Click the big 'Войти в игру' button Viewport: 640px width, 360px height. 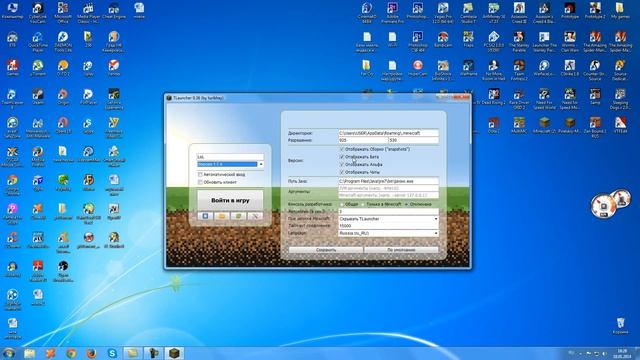pos(230,200)
